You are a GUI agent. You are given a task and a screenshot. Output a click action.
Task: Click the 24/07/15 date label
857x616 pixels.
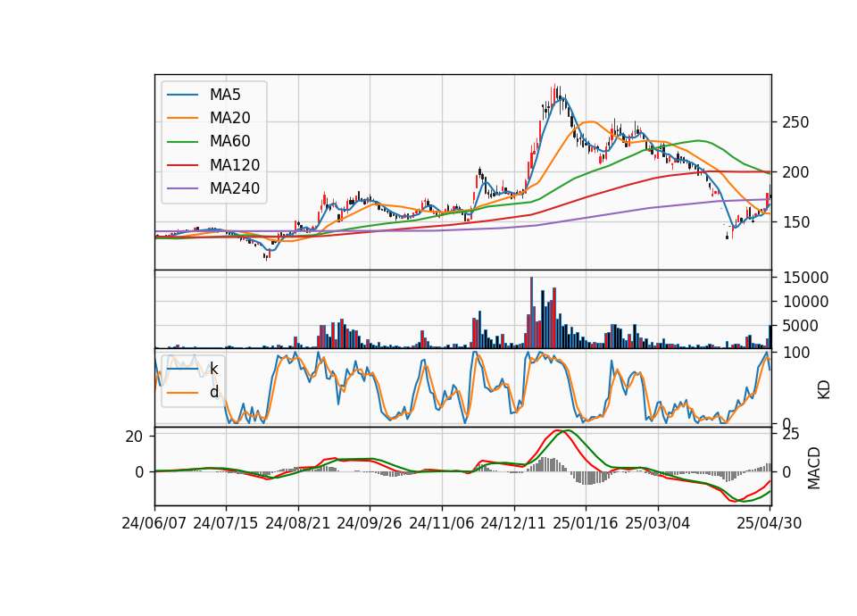pos(226,523)
